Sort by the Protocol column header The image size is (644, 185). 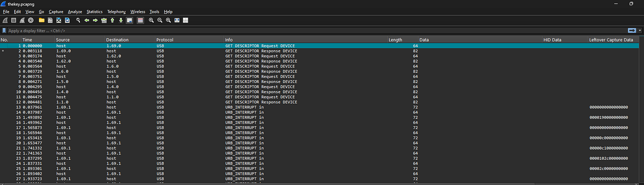tap(190, 40)
